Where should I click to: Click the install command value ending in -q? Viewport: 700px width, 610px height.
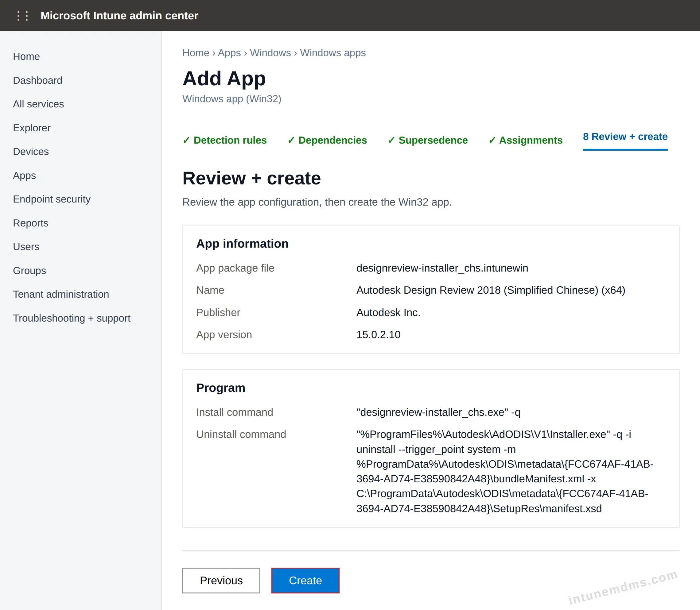tap(438, 412)
